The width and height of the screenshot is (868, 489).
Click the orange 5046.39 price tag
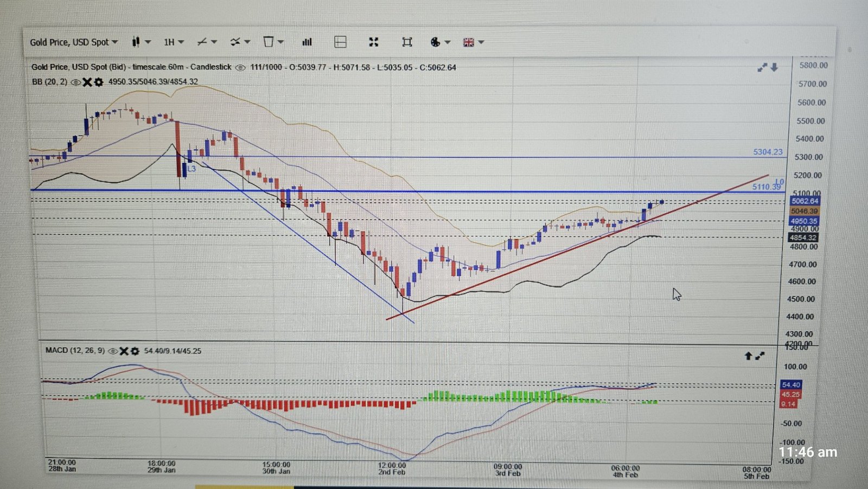pos(804,211)
